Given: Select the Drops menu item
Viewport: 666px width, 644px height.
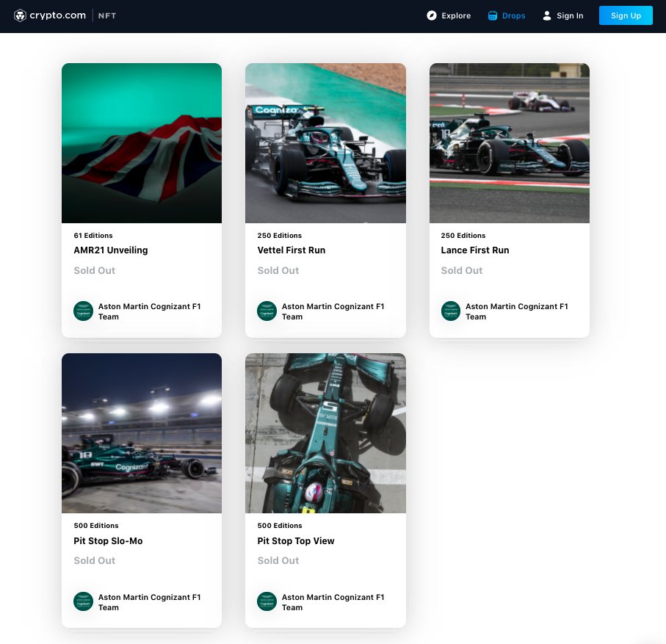Looking at the screenshot, I should point(513,15).
